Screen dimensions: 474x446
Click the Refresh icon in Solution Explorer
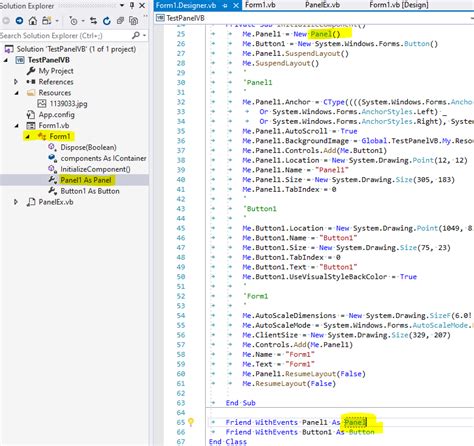tap(107, 21)
